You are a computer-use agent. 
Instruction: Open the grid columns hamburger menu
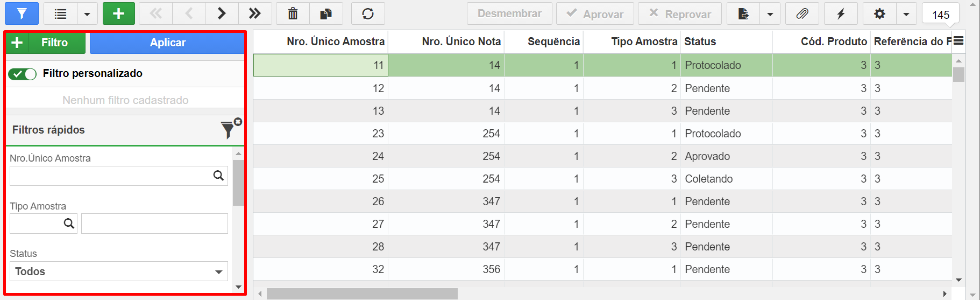coord(958,41)
